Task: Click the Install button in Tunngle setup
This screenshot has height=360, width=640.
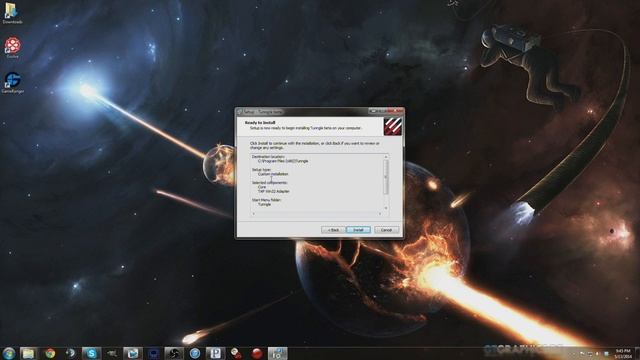Action: [358, 230]
